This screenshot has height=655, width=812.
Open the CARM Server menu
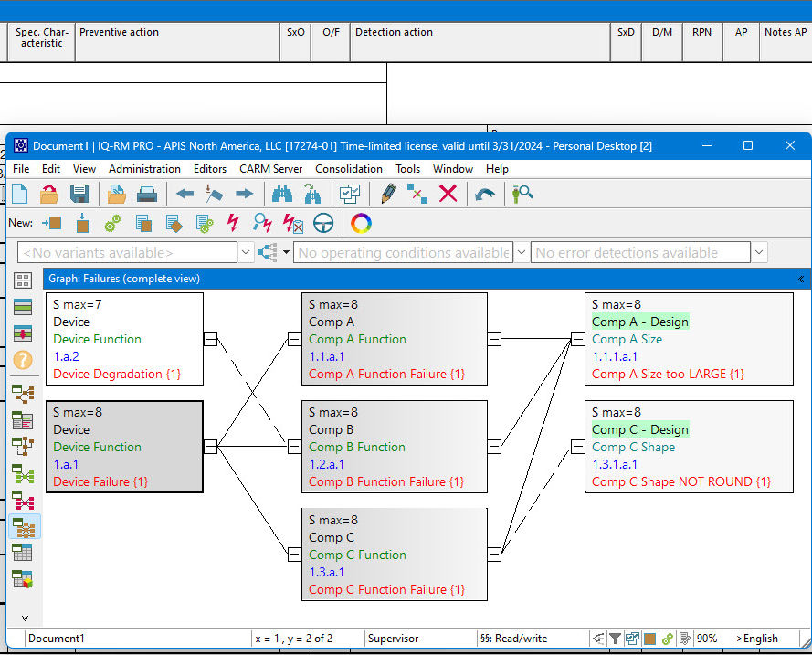270,169
